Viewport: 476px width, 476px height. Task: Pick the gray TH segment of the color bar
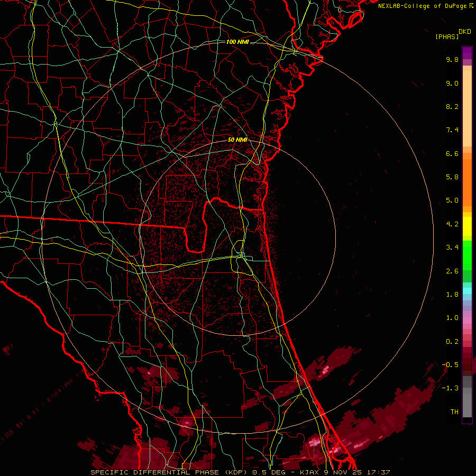coord(467,405)
